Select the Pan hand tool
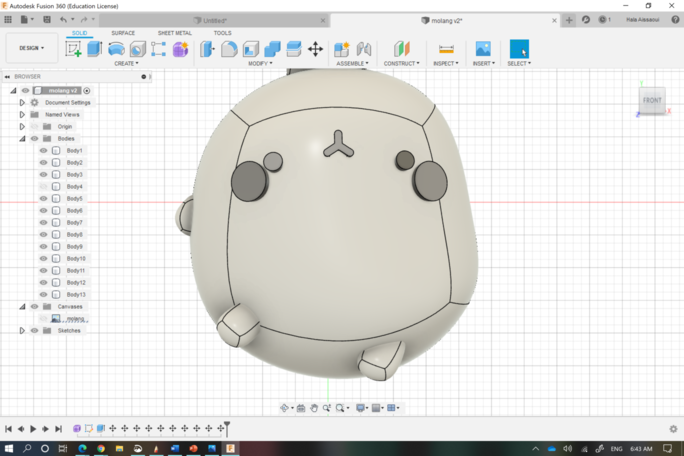Image resolution: width=684 pixels, height=456 pixels. pos(314,408)
